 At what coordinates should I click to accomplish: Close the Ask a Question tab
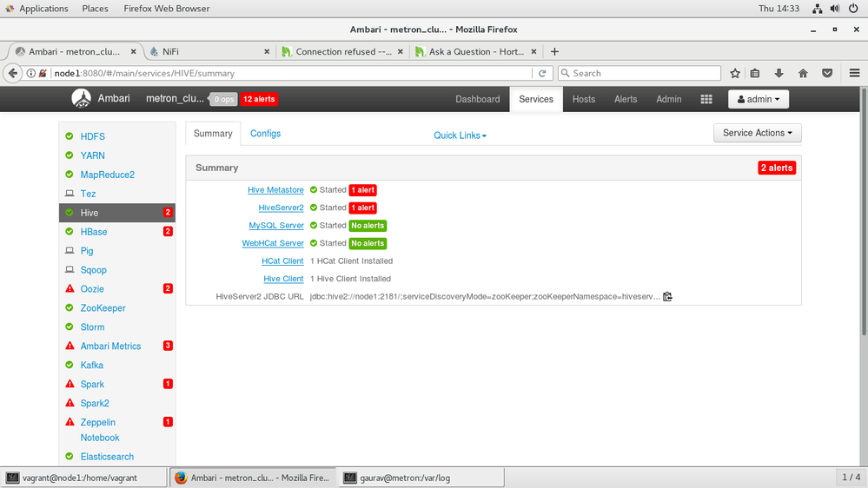click(x=533, y=51)
